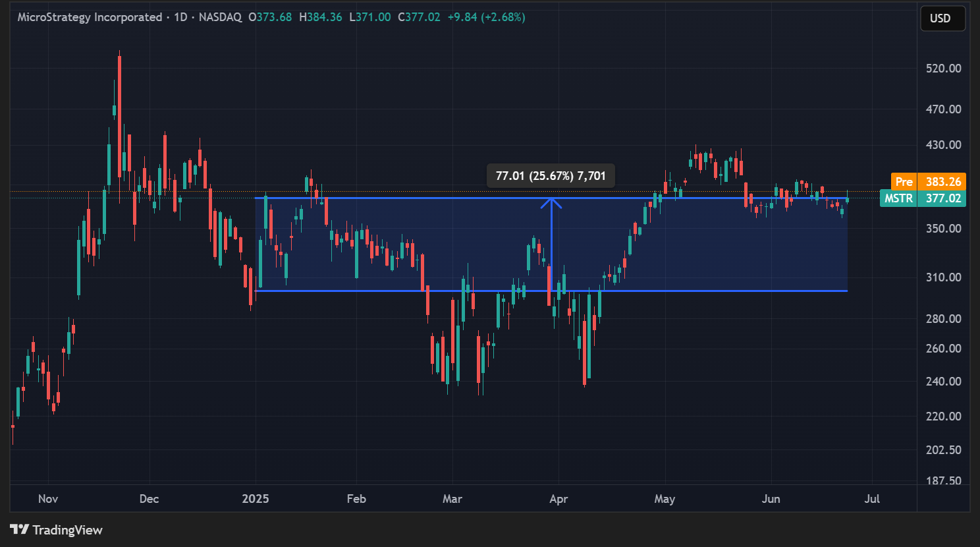
Task: Click the +9.84 (+2.68%) change value
Action: [486, 17]
